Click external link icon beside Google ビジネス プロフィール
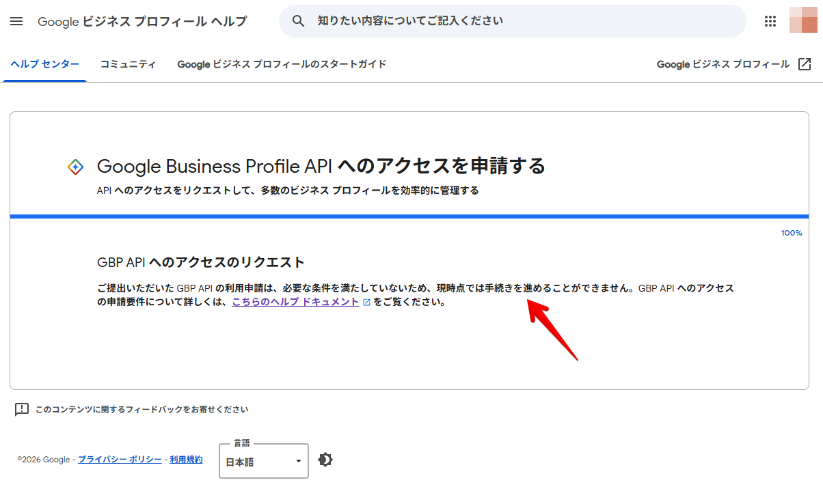 (805, 64)
